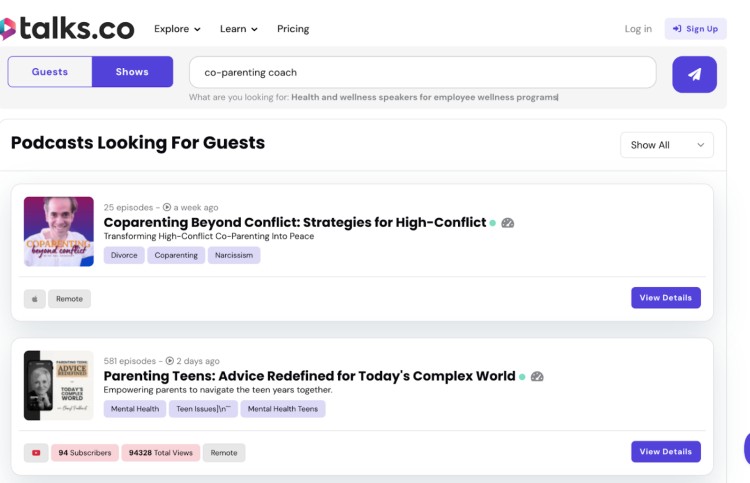750x483 pixels.
Task: Click '25 episodes' text
Action: click(x=128, y=208)
